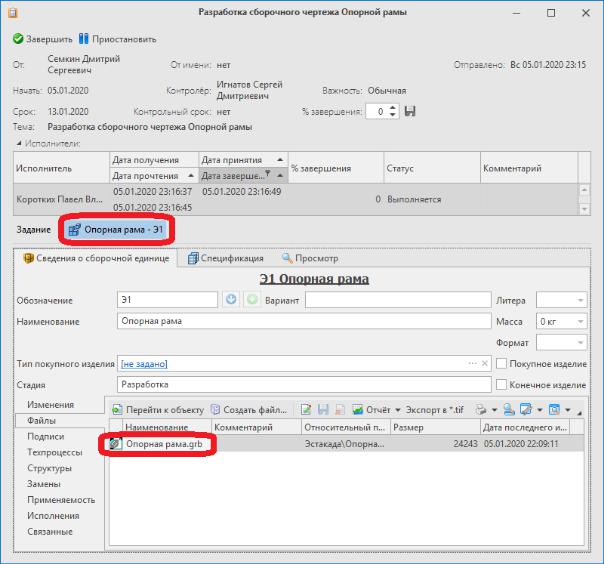
Task: Click the Отчёт report icon
Action: coord(357,410)
